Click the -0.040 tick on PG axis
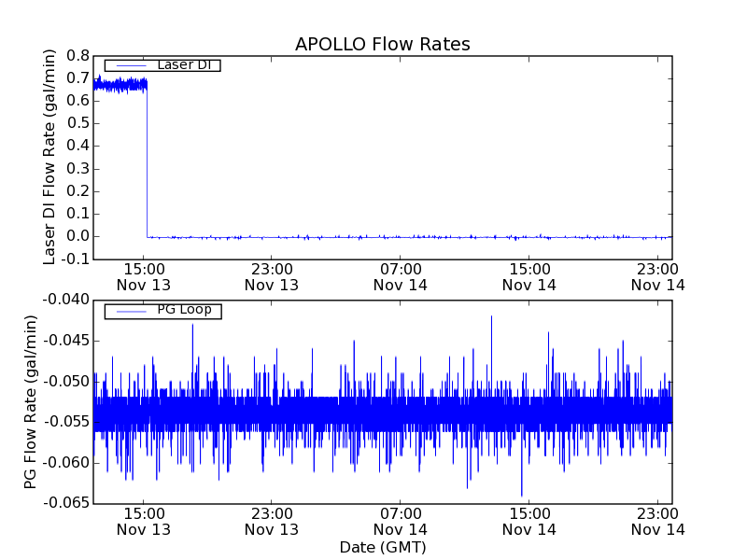 pos(67,300)
